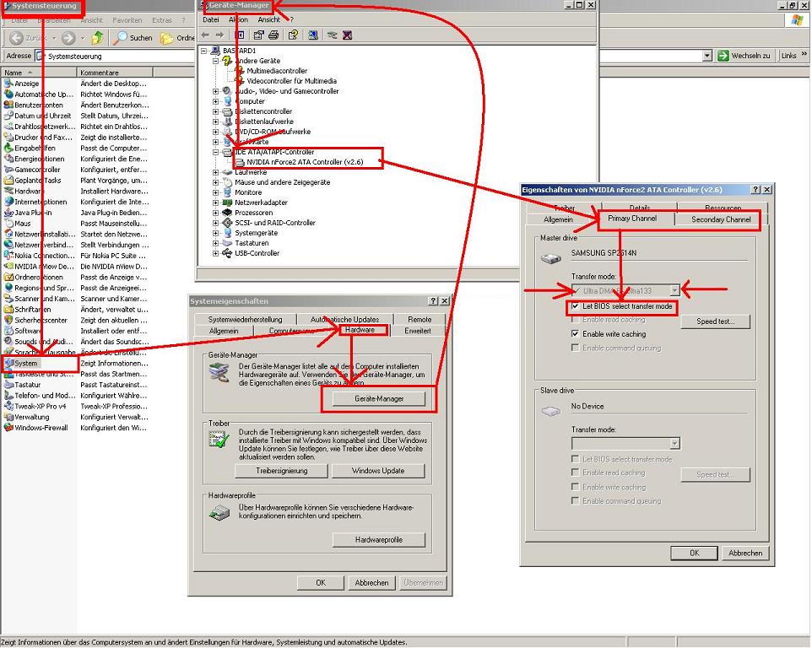Switch to the Secondary Channel tab
Screen dimensions: 812x648
pyautogui.click(x=721, y=219)
